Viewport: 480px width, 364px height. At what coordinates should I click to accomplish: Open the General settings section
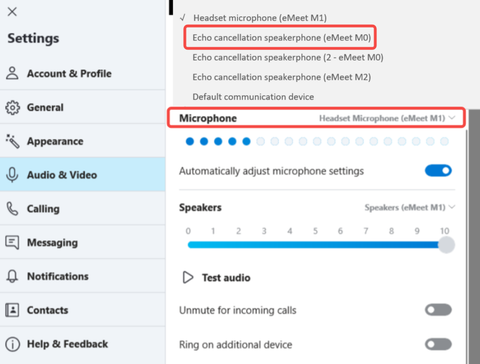pyautogui.click(x=83, y=107)
